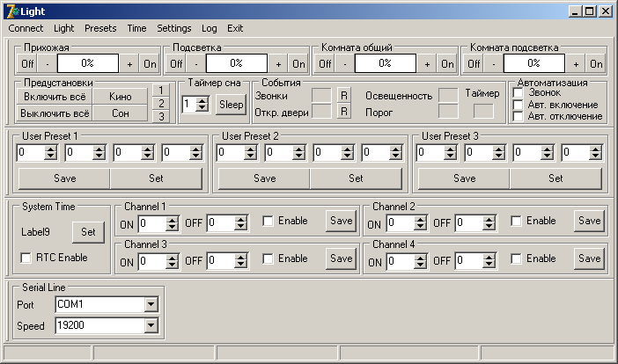
Task: Click minus button for Комната подсветка
Action: click(x=493, y=64)
